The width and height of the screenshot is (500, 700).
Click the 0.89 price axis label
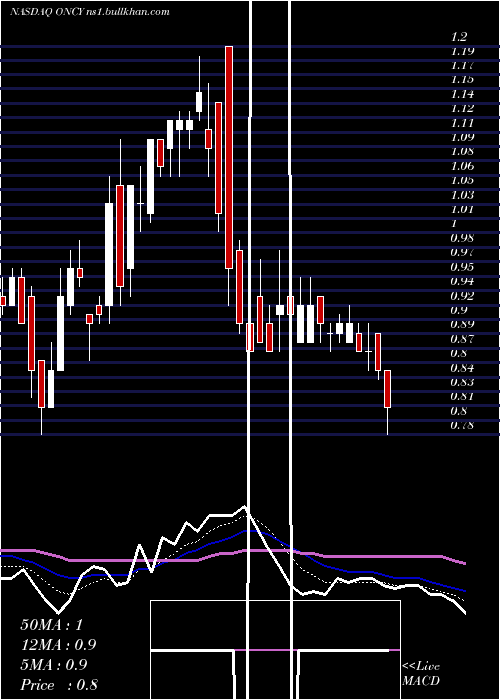[x=462, y=324]
